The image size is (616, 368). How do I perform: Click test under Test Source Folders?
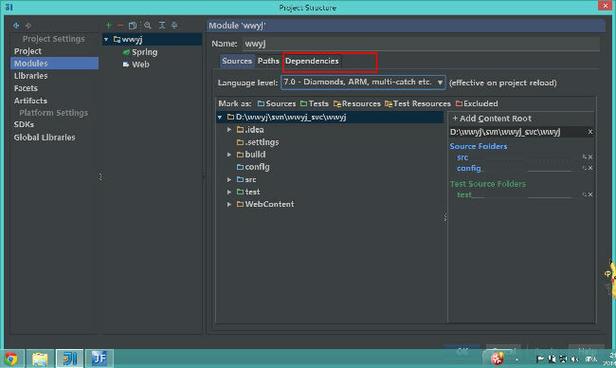pos(464,195)
